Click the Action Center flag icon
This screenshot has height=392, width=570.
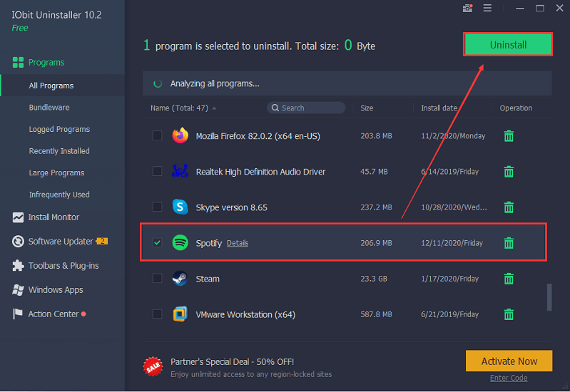click(17, 314)
